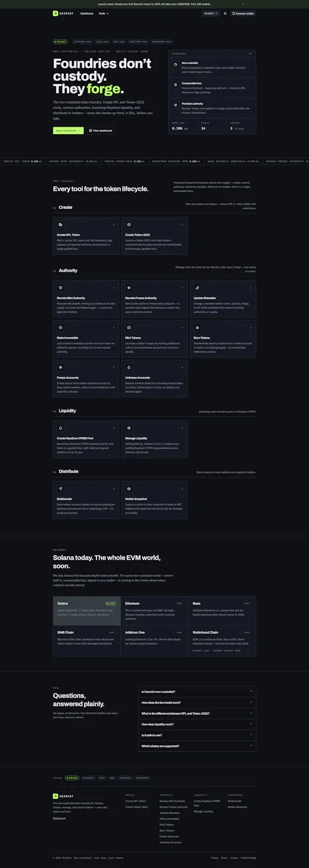Image resolution: width=309 pixels, height=868 pixels.
Task: Open the Create Token-2022 card icon
Action: [x=129, y=225]
